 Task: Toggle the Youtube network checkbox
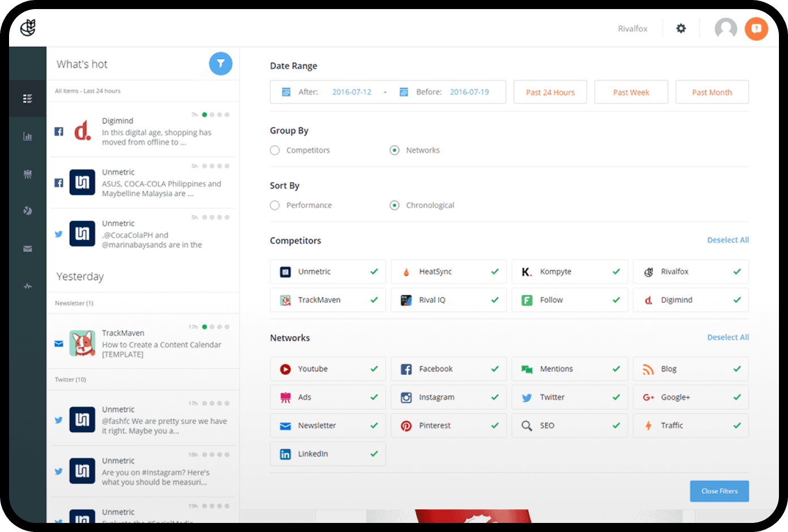(328, 369)
